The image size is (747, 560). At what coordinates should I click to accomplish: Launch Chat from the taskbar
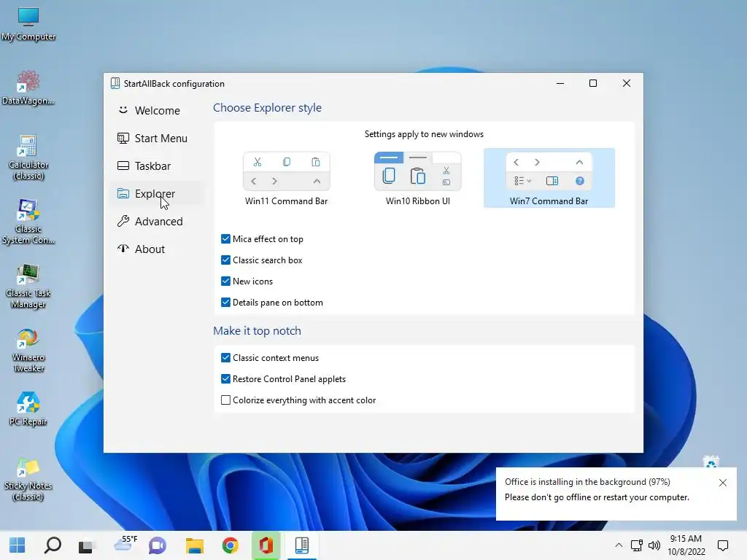pyautogui.click(x=158, y=545)
